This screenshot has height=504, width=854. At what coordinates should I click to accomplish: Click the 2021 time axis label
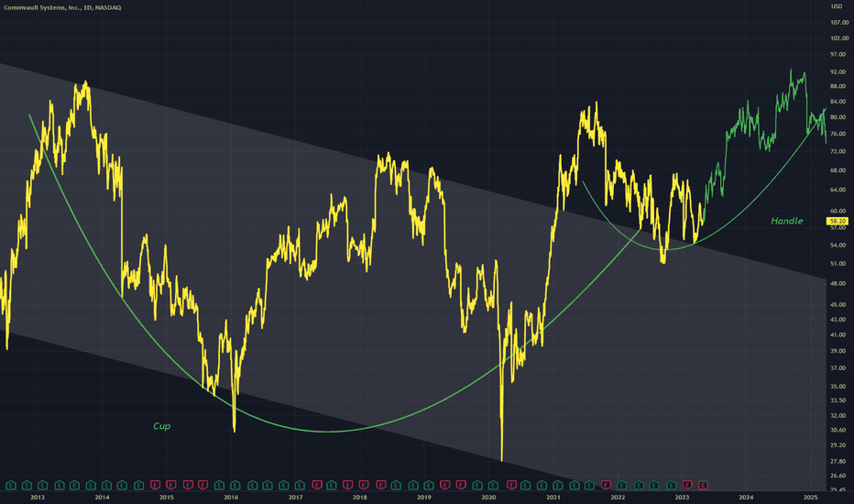tap(553, 497)
